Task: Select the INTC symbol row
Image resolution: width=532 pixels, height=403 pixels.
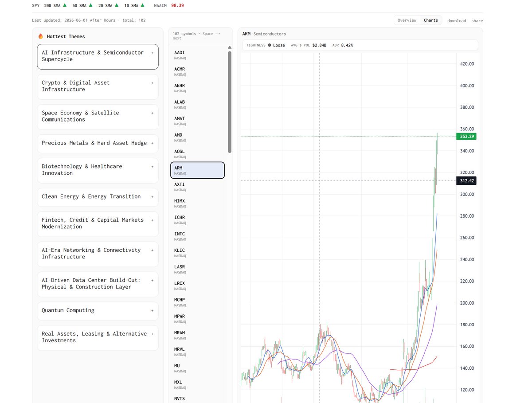Action: (x=198, y=236)
